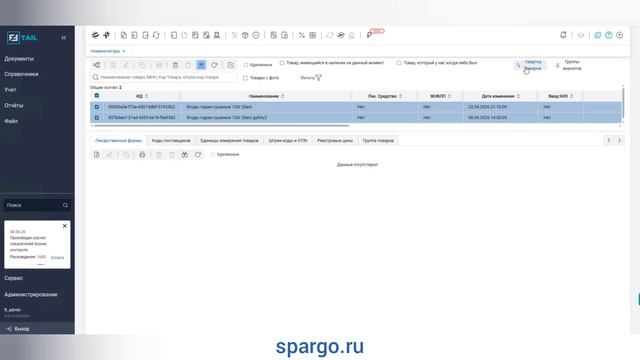Image resolution: width=640 pixels, height=360 pixels.
Task: Click the round plus icon in top bar
Action: (x=620, y=35)
